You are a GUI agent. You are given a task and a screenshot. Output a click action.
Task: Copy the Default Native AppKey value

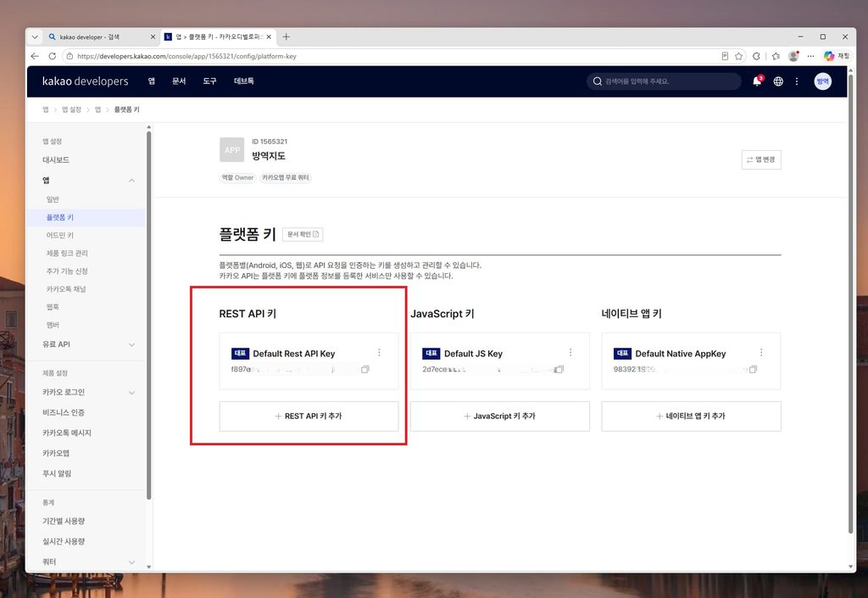[x=753, y=369]
